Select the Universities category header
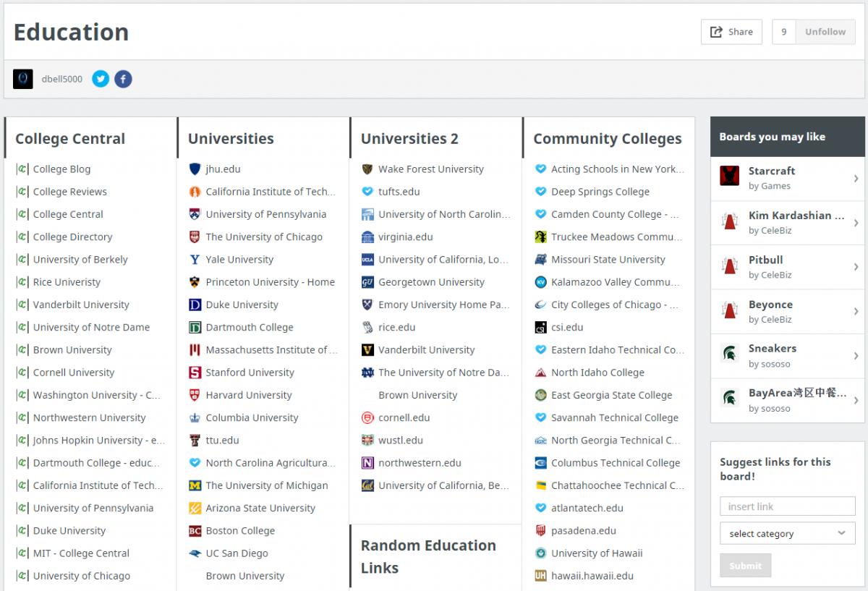 click(x=231, y=139)
